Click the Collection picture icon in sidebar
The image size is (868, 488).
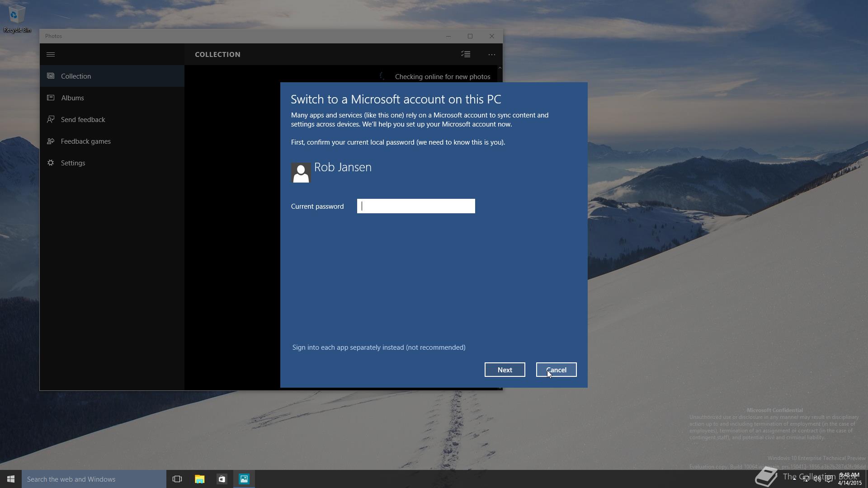coord(51,76)
